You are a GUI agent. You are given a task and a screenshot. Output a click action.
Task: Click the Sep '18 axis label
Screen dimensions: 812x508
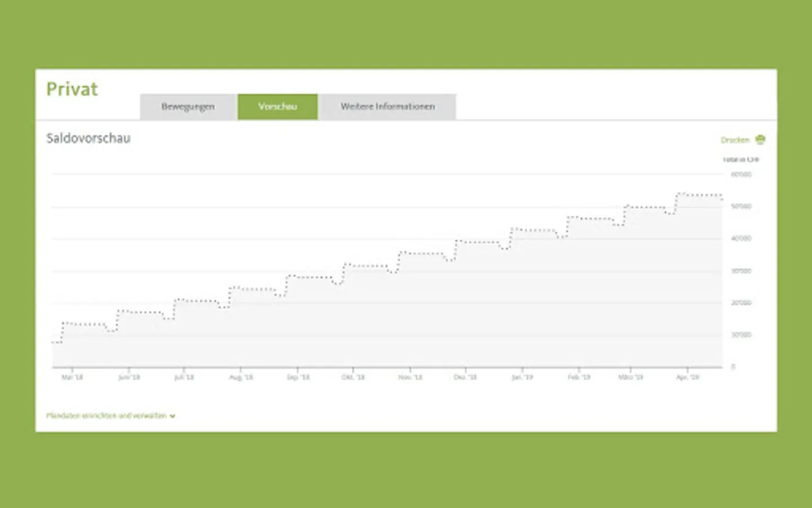[298, 377]
